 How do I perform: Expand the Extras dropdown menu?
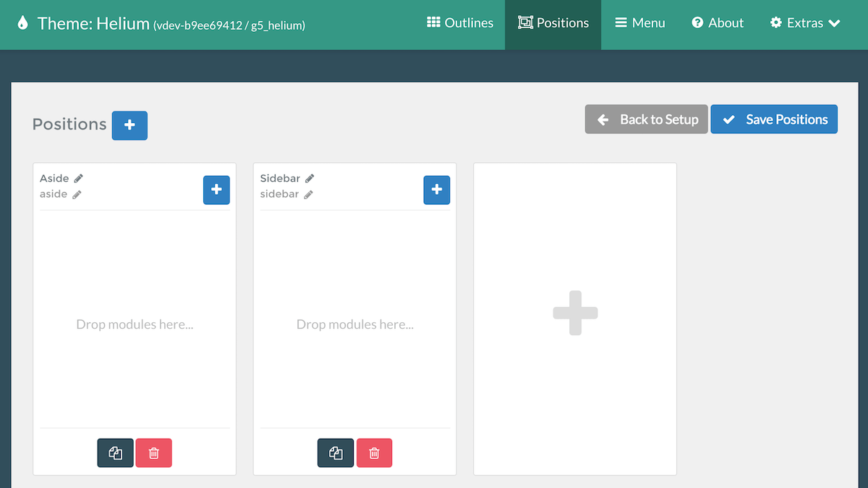pos(805,23)
